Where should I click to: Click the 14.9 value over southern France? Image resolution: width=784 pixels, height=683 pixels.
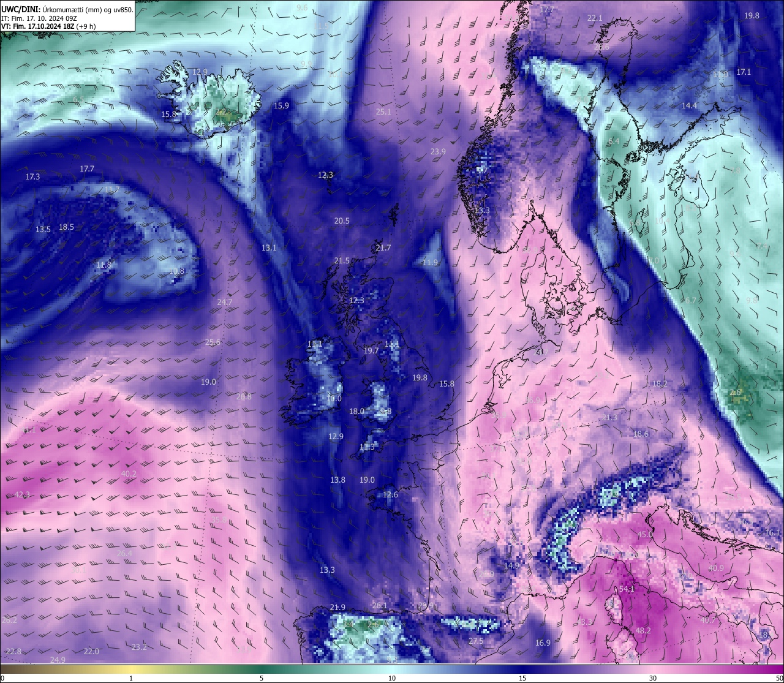[x=511, y=565]
